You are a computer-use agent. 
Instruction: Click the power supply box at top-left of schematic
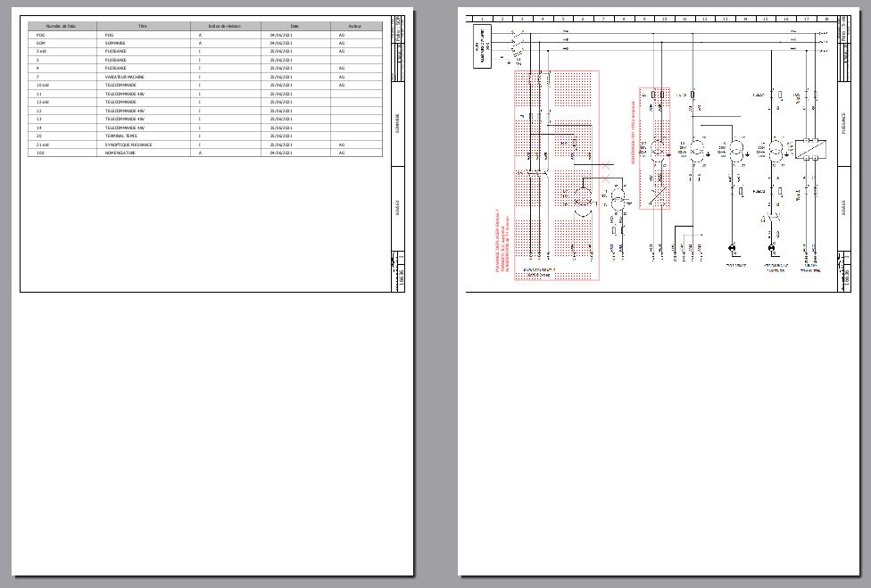coord(483,46)
